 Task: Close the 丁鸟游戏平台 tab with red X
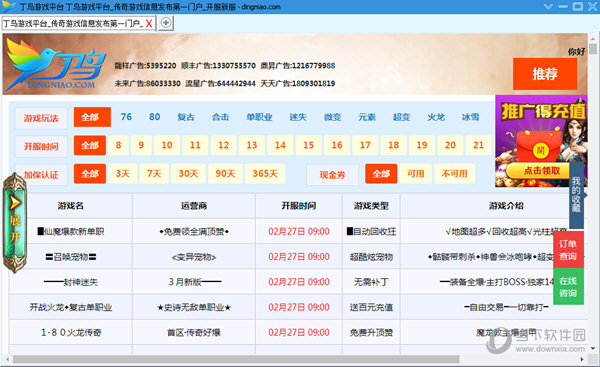(149, 24)
